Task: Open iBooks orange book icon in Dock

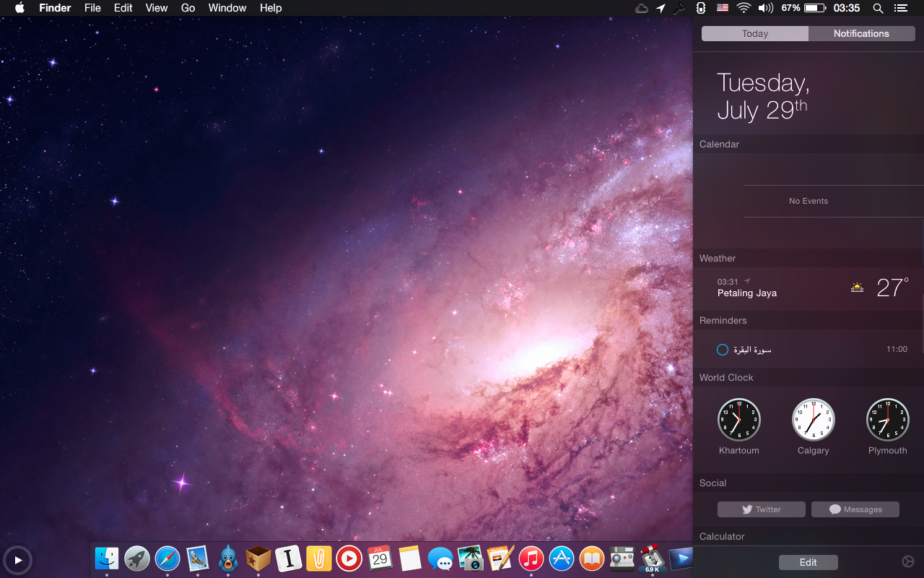Action: click(x=591, y=558)
